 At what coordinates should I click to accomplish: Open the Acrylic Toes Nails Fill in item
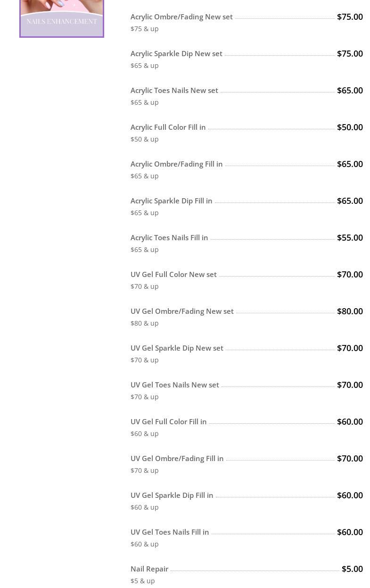pos(169,238)
